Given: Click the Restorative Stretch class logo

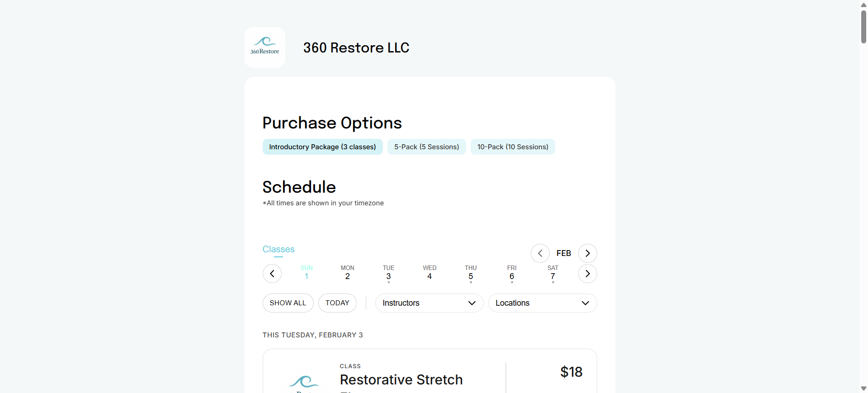Looking at the screenshot, I should point(304,383).
